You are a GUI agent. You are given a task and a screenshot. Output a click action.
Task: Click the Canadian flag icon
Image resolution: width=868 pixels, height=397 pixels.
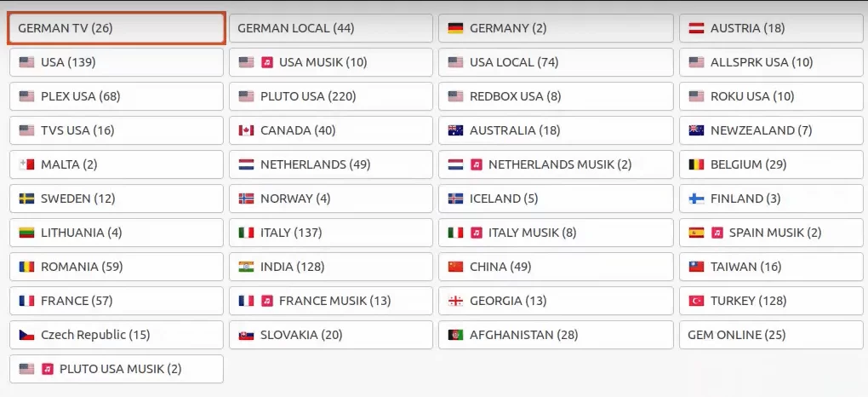247,130
